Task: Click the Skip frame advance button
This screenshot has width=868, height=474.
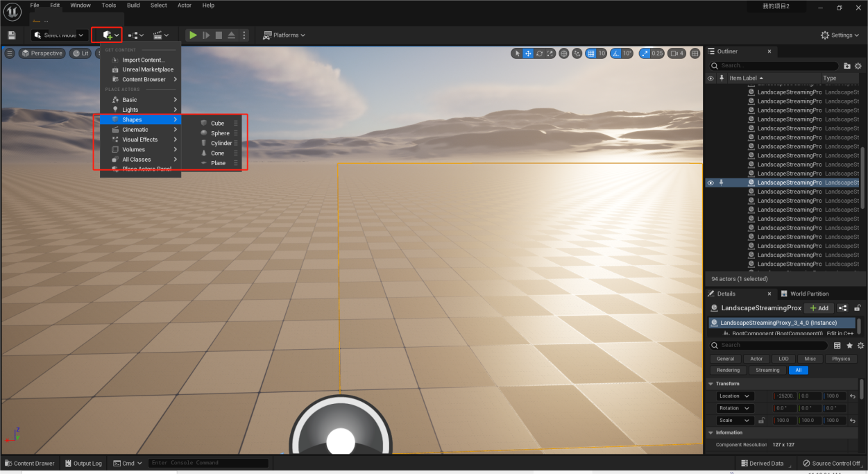Action: [x=206, y=35]
